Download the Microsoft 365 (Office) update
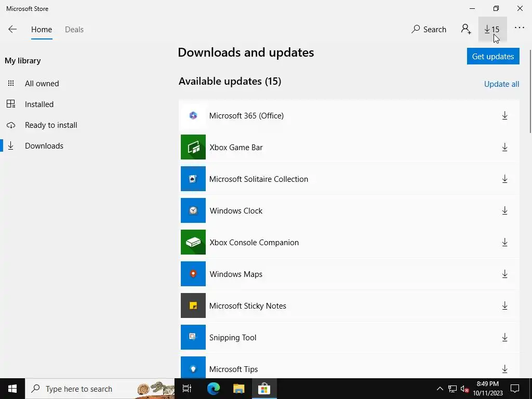This screenshot has width=532, height=399. [504, 116]
